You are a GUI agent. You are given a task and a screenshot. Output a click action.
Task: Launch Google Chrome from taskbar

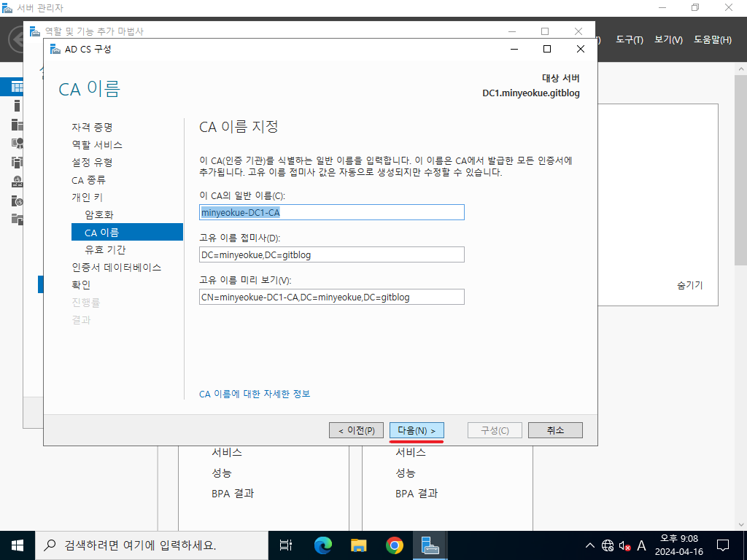click(395, 545)
